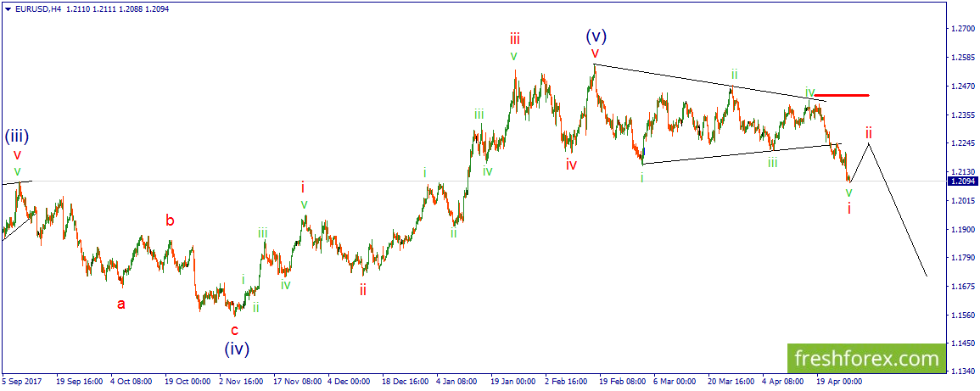Click the red letter a wave label
The image size is (980, 391).
[x=121, y=304]
